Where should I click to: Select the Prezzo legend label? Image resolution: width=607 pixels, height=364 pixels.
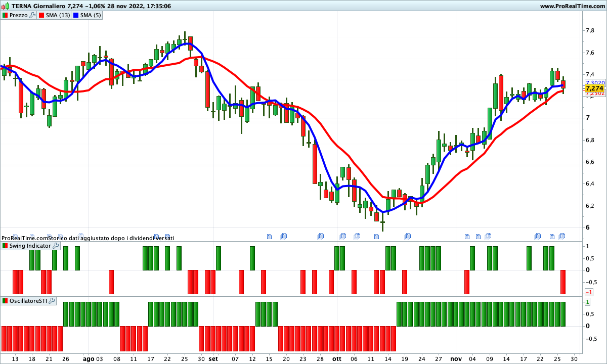point(19,15)
